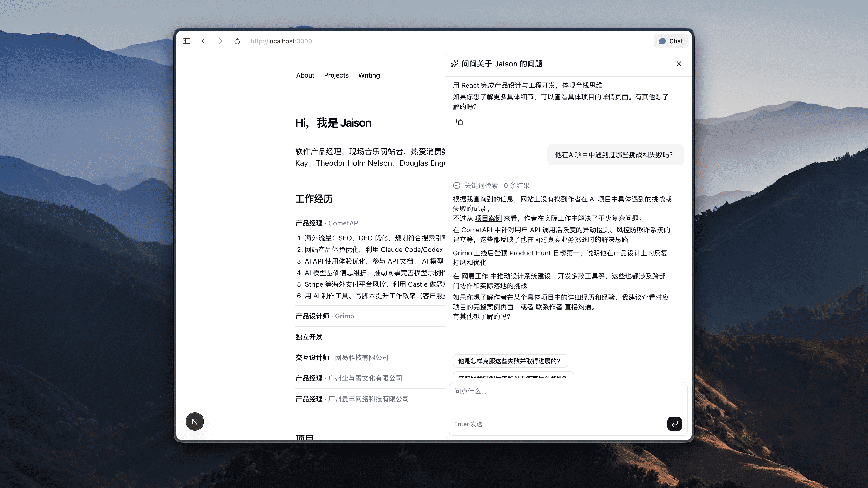
Task: Expand the 产品经理 · 广州尘与雪文化有限公司 entry
Action: click(x=370, y=378)
